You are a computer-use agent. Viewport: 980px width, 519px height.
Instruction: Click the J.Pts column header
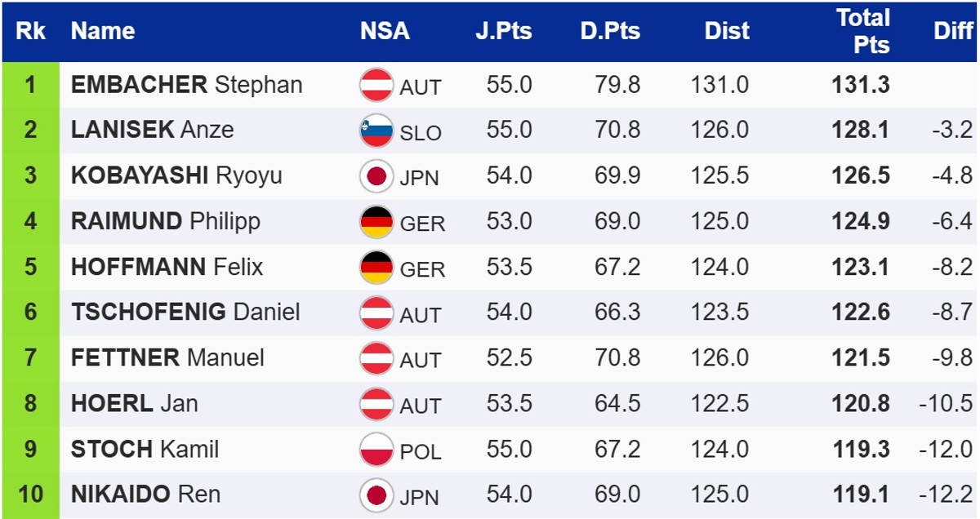pos(504,32)
